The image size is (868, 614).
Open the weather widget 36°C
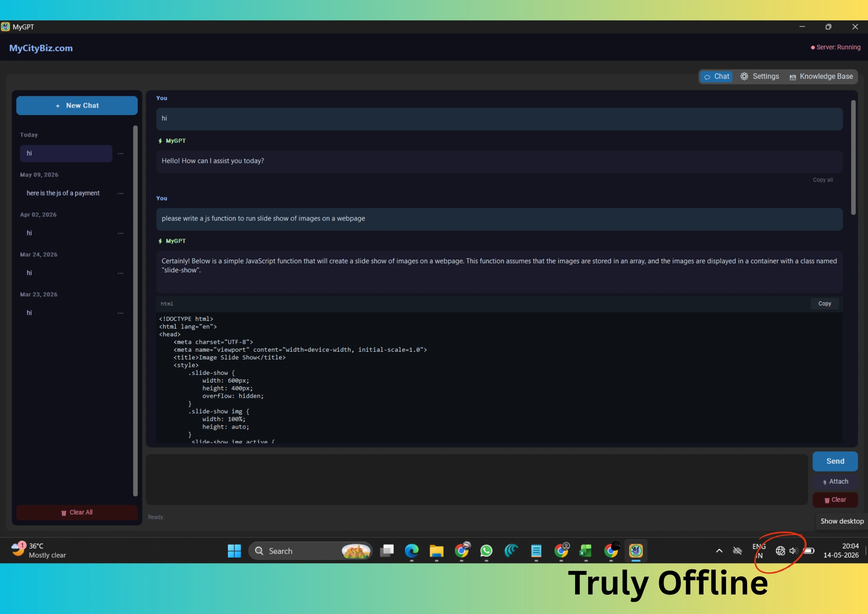38,551
